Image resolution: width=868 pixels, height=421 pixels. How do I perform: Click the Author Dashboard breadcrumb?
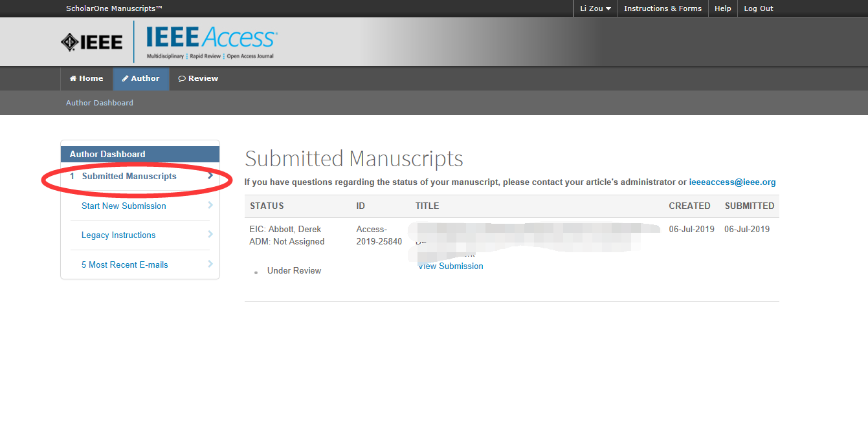click(99, 102)
